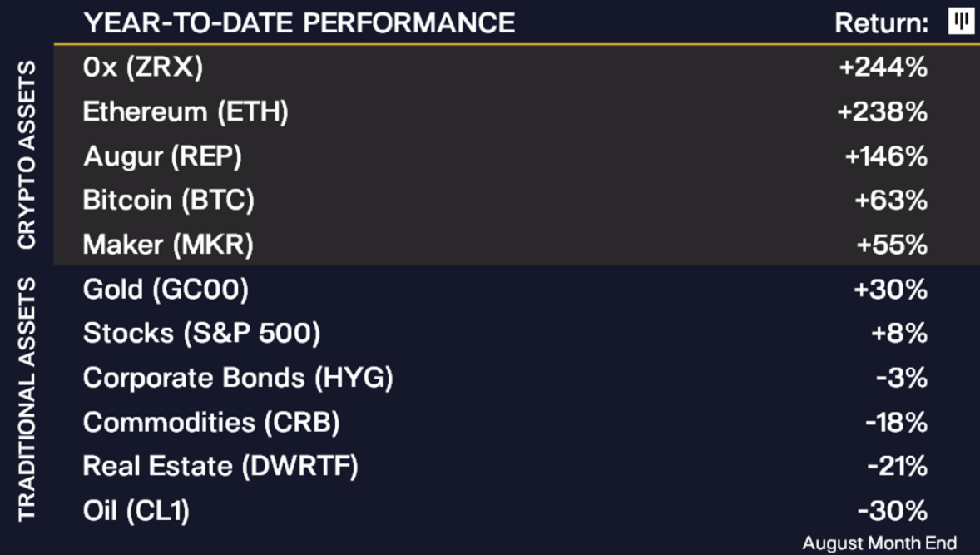This screenshot has width=980, height=555.
Task: Click Real Estate (DWRTF) label
Action: [x=220, y=466]
